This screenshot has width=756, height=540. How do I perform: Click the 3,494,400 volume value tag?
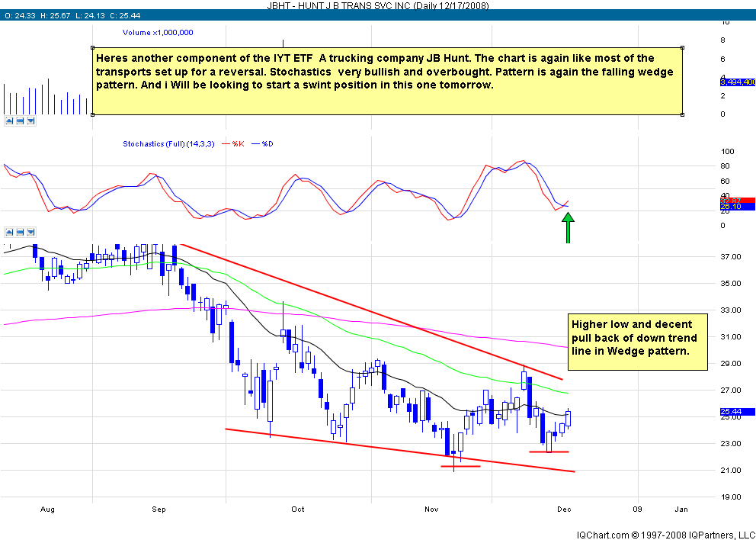(737, 82)
